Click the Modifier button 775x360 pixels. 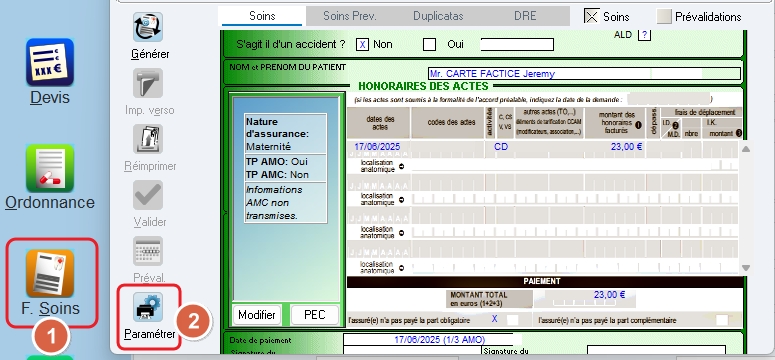tap(257, 315)
